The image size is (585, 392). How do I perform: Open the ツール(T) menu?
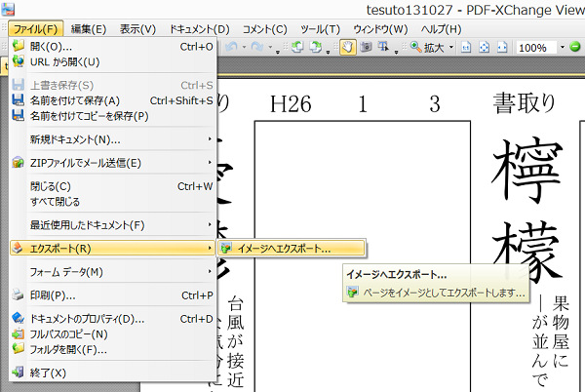320,28
